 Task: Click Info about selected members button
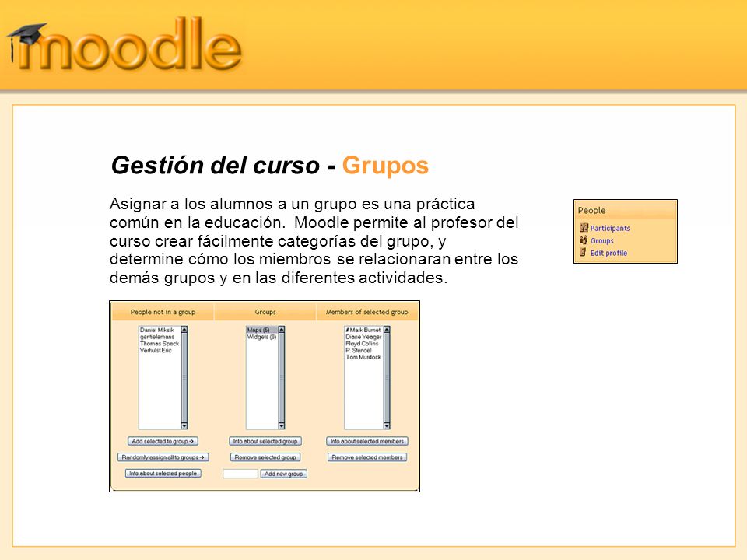tap(367, 442)
